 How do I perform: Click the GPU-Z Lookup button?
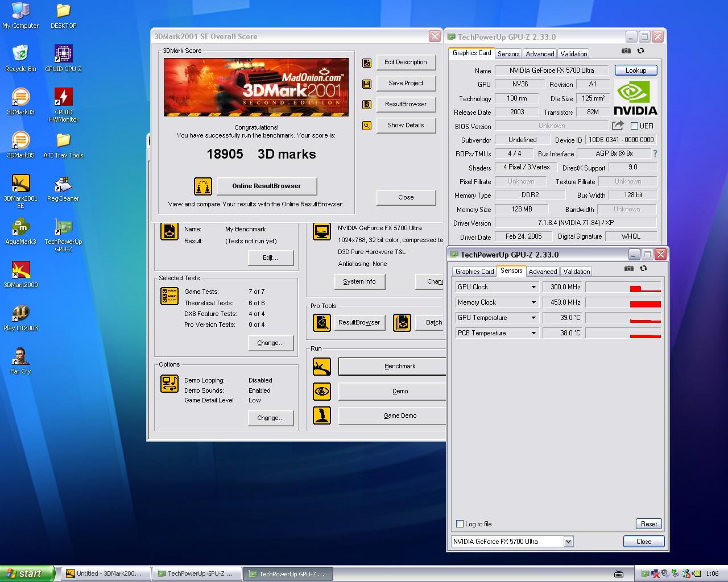pos(636,70)
